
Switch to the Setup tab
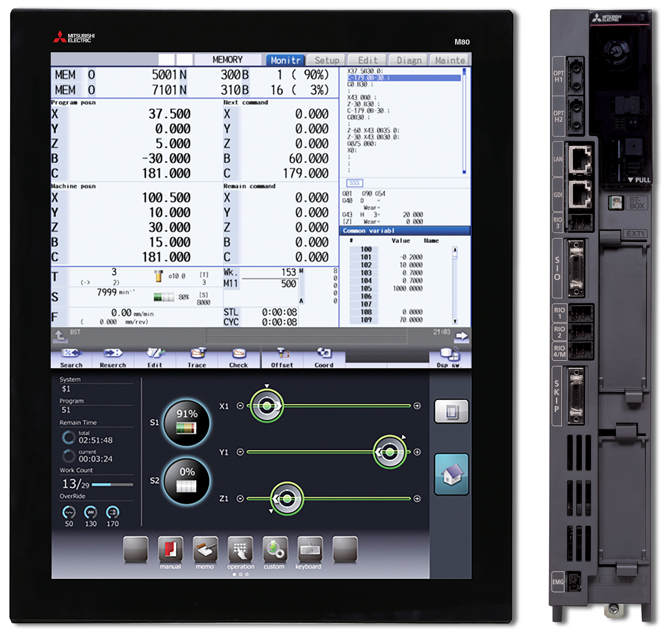tap(327, 60)
